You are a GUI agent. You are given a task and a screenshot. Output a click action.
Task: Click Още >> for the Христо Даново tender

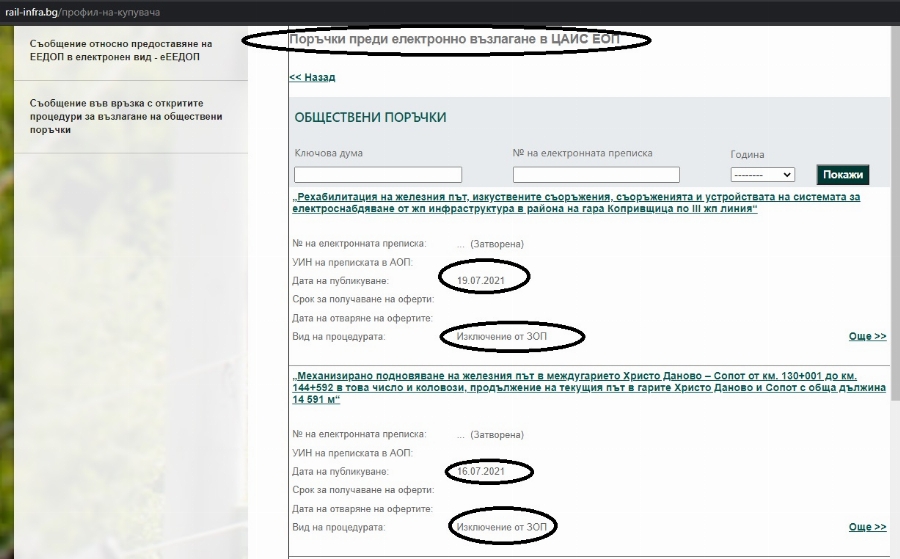tap(867, 526)
